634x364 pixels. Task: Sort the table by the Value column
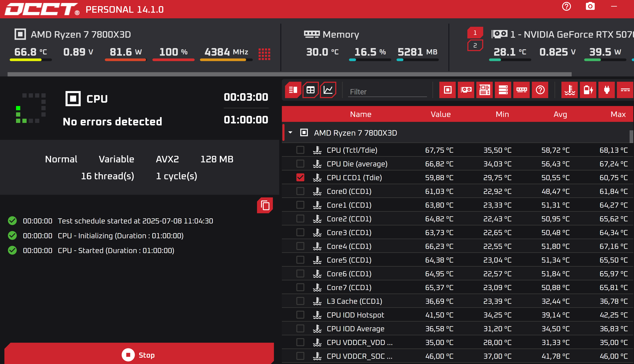pos(441,114)
